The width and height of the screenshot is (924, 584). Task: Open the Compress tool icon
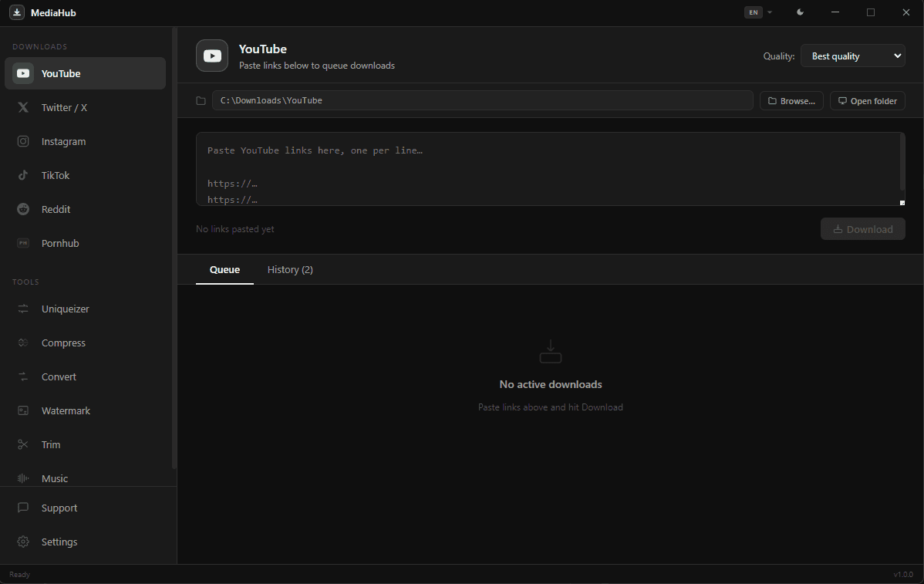coord(23,343)
